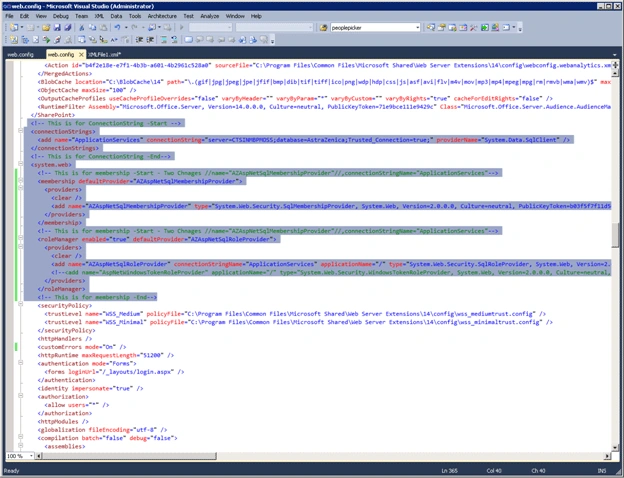624x478 pixels.
Task: Click the Save All icon
Action: (x=68, y=28)
